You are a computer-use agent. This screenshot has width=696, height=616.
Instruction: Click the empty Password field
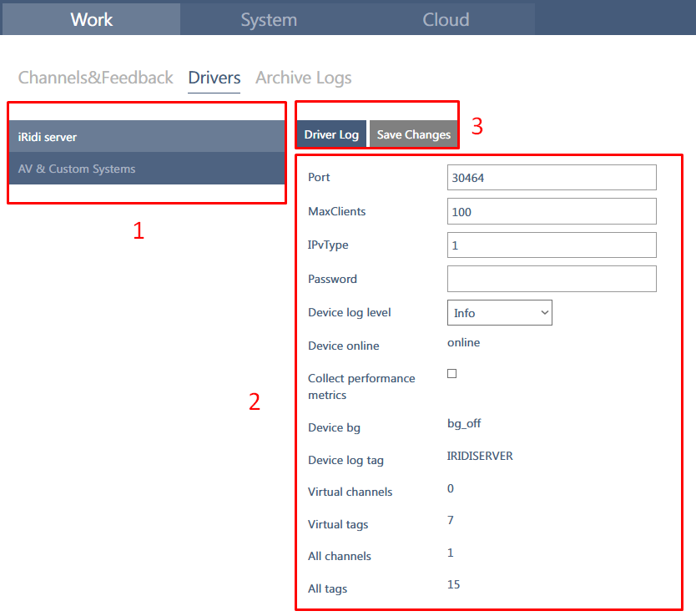[552, 279]
